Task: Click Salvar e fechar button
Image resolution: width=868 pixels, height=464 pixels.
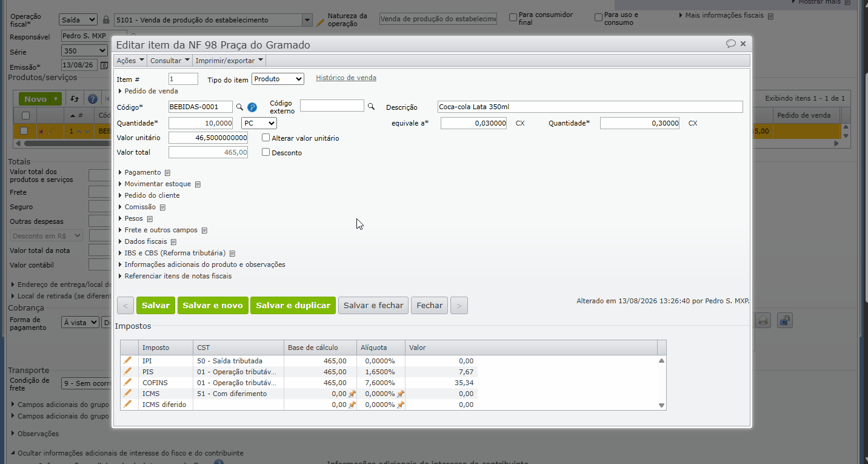Action: 373,305
